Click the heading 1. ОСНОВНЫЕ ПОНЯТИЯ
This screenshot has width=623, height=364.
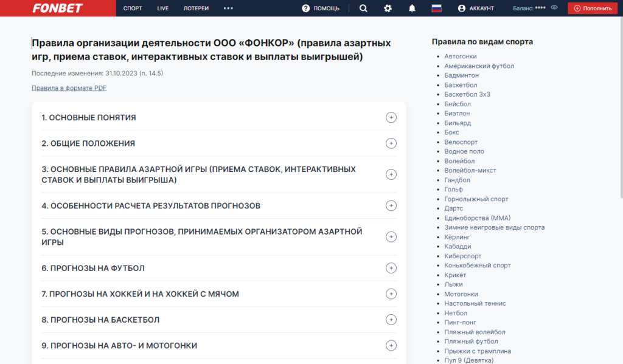(89, 117)
